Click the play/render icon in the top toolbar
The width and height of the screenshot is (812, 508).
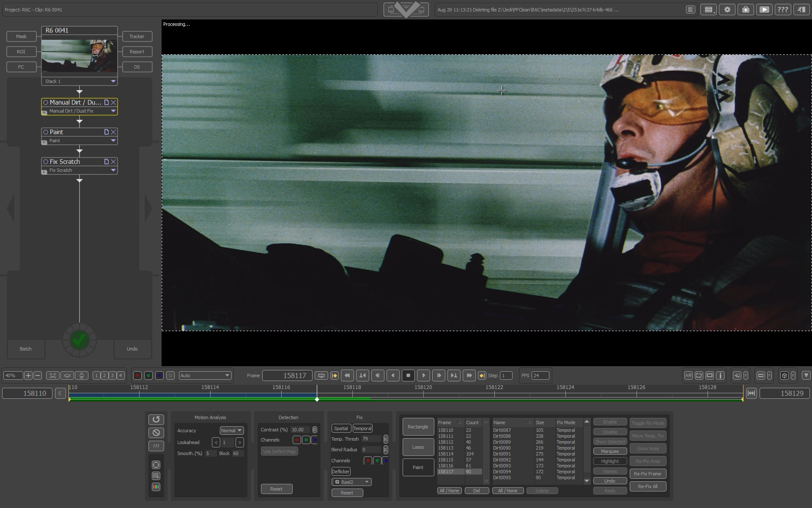pyautogui.click(x=764, y=10)
